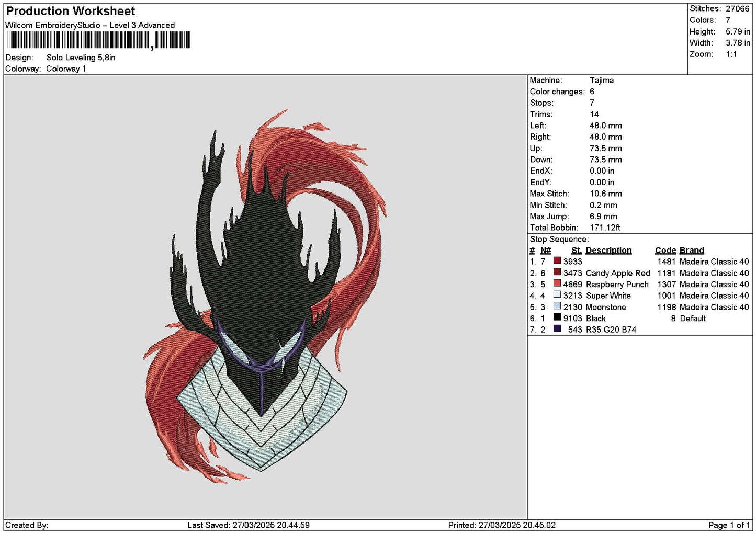The width and height of the screenshot is (756, 534).
Task: Click the Width value '3.78 in'
Action: pos(738,43)
